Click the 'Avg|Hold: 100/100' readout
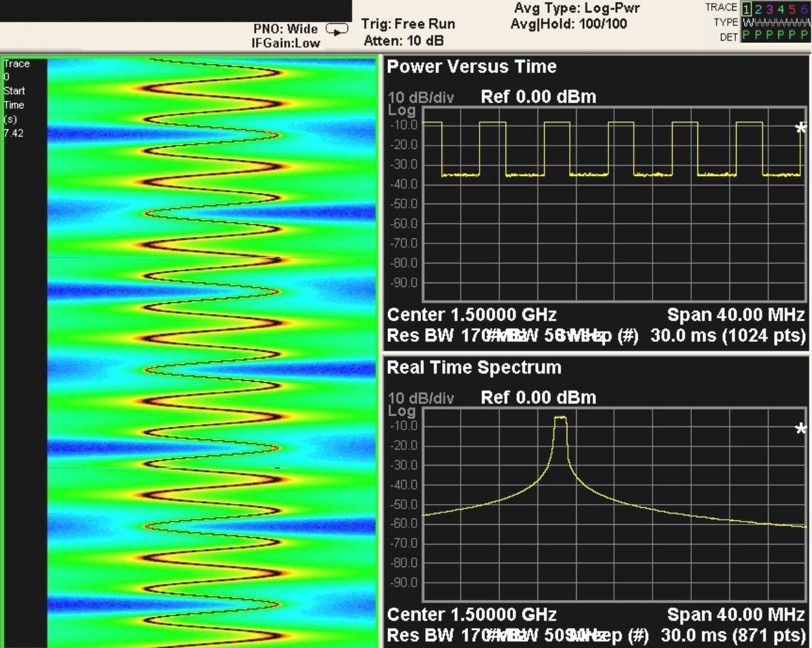The height and width of the screenshot is (648, 812). point(569,24)
